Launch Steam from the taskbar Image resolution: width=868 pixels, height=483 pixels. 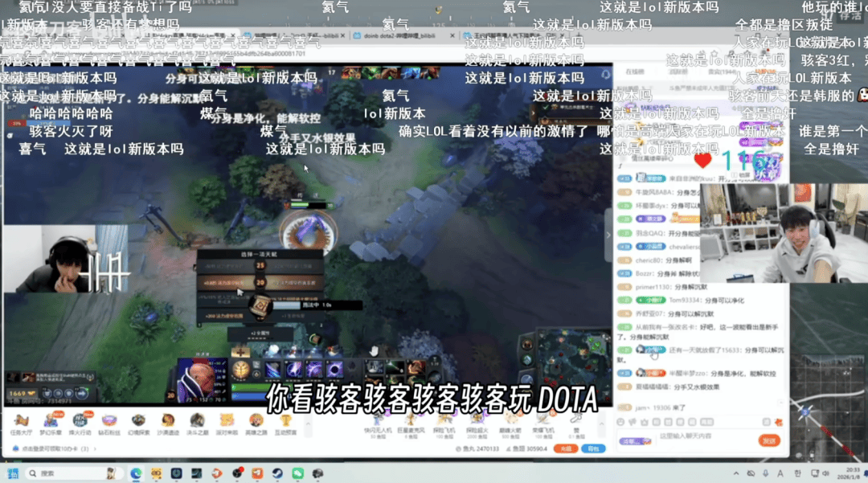pyautogui.click(x=277, y=474)
